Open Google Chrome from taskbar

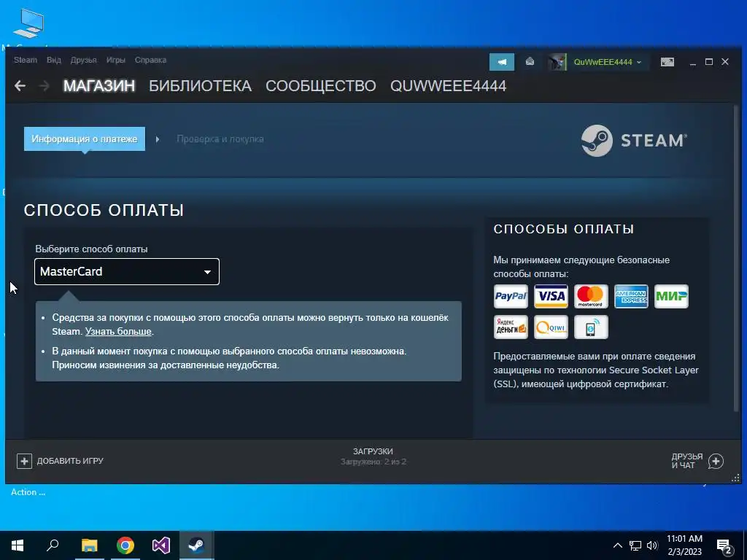click(x=125, y=545)
